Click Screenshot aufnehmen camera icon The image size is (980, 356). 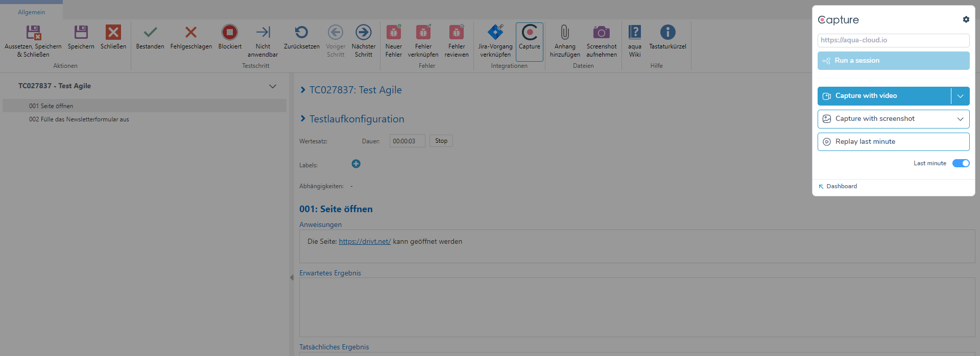pyautogui.click(x=601, y=33)
